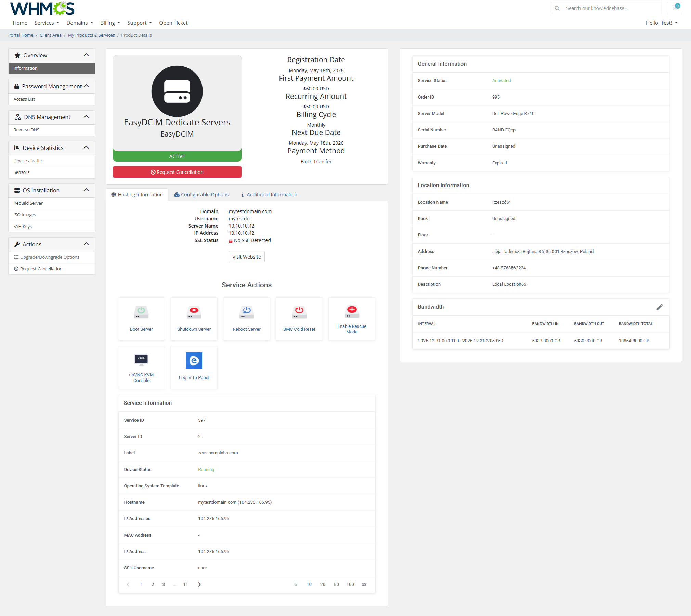This screenshot has width=691, height=616.
Task: Click Open Ticket in navigation
Action: [x=173, y=23]
